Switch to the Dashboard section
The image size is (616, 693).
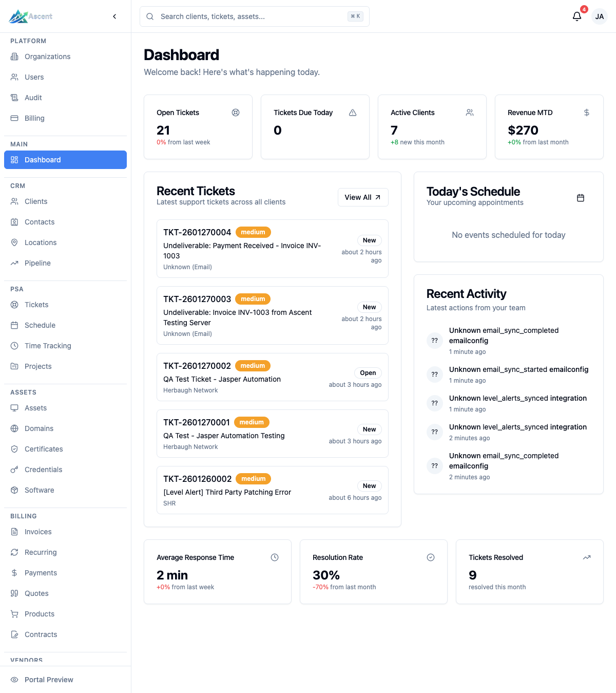[43, 160]
